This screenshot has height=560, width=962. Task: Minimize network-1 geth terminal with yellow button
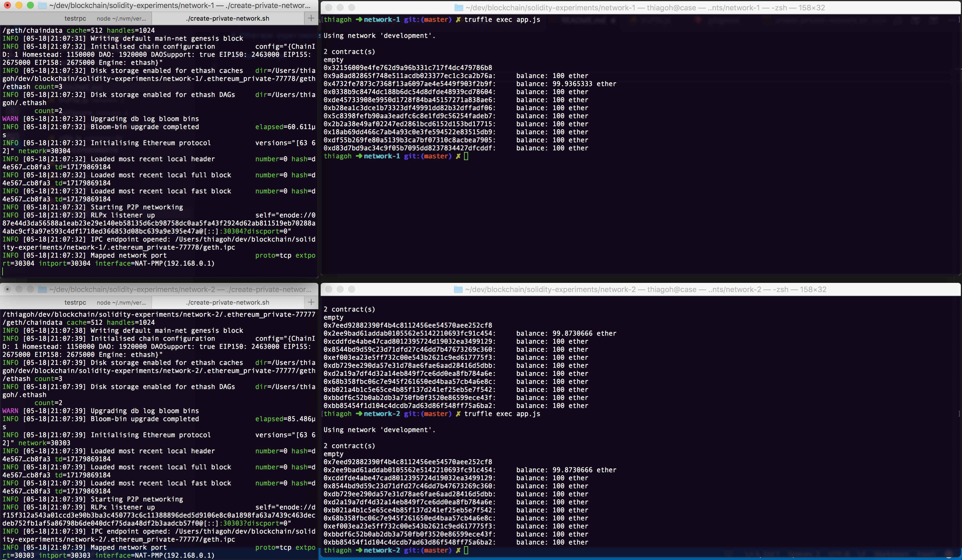click(x=19, y=5)
